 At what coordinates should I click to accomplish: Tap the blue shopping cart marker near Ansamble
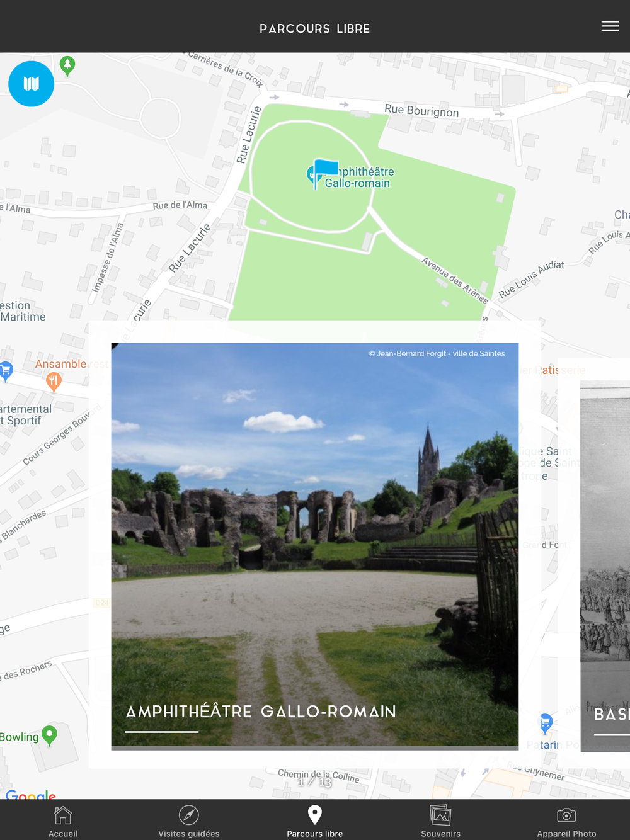(6, 371)
